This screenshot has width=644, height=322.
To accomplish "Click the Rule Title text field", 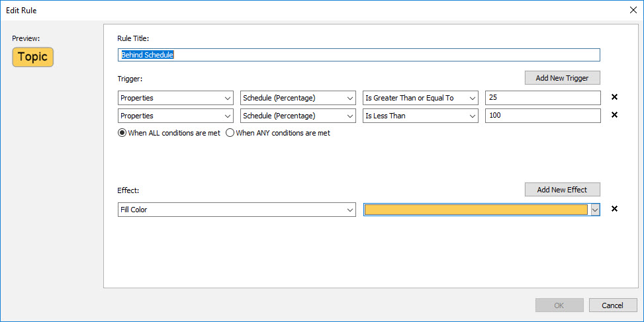I will [359, 55].
